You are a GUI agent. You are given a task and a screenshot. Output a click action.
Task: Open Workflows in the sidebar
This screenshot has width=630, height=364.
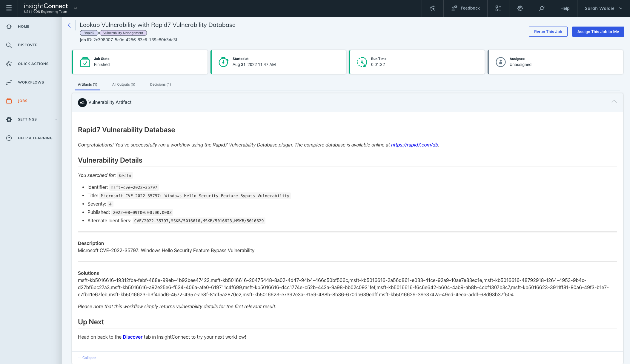click(31, 82)
